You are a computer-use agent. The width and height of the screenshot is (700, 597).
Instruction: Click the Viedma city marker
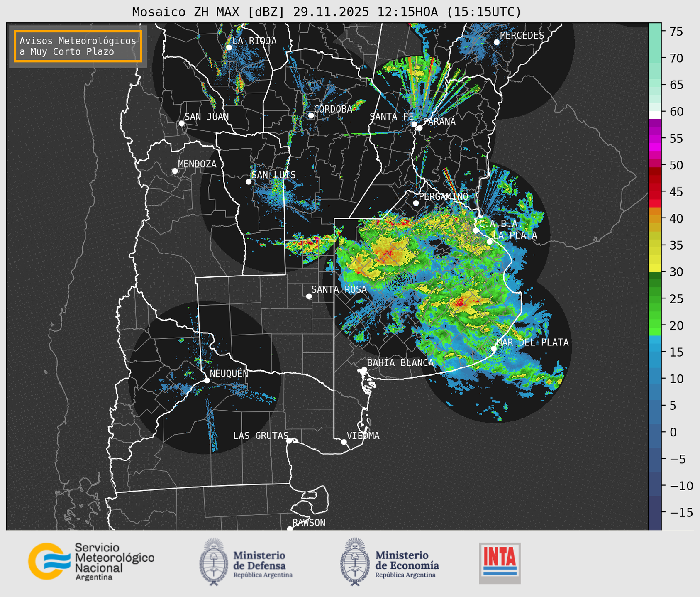pyautogui.click(x=344, y=442)
